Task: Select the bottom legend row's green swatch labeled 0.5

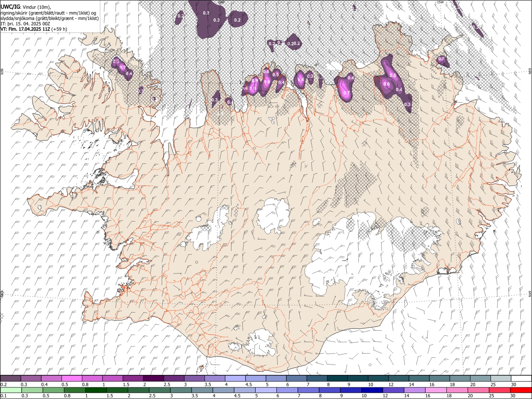Action: point(53,390)
